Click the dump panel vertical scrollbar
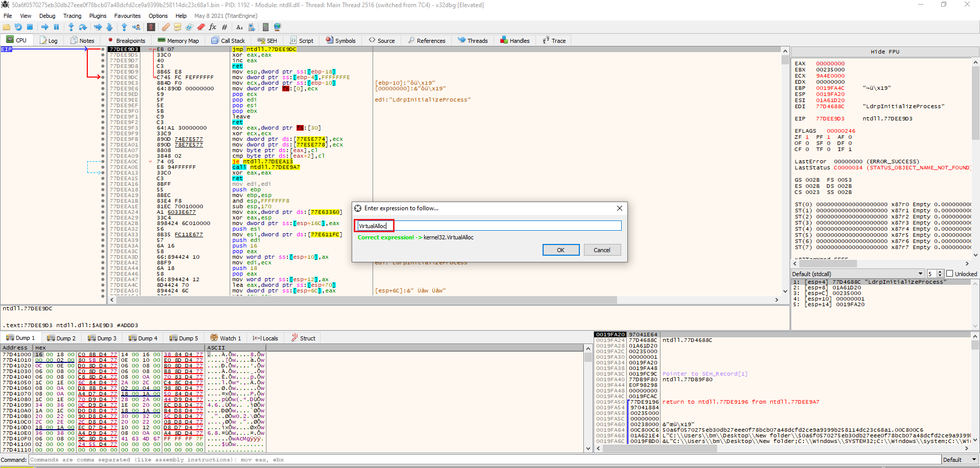The height and width of the screenshot is (468, 980). tap(588, 398)
